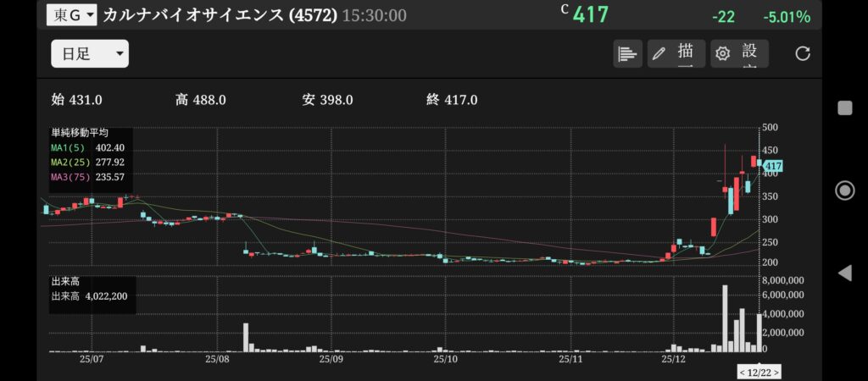Click the 25/08 label on time axis
Screen dimensions: 868x381
click(217, 359)
